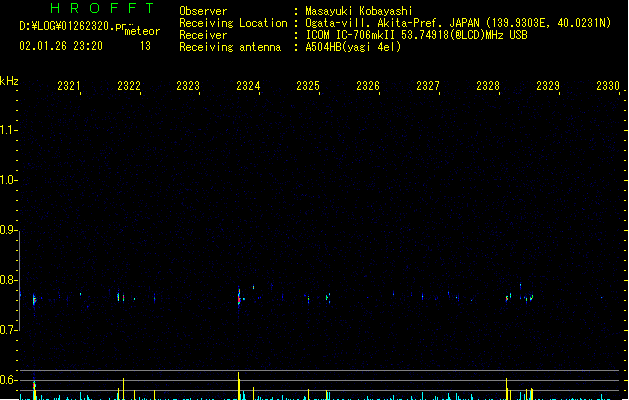Click the tallest yellow intensity peak at 2324
Screen dimensions: 629x400
pyautogui.click(x=239, y=386)
